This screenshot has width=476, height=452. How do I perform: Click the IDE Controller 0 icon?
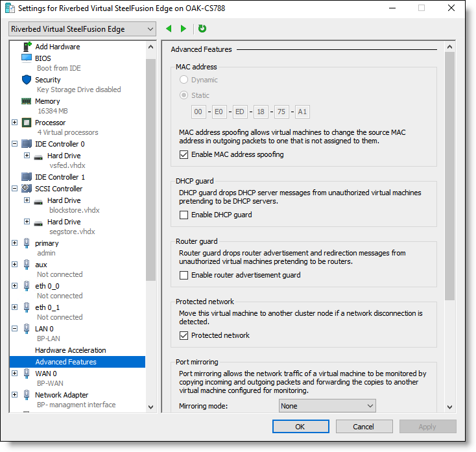pyautogui.click(x=27, y=143)
